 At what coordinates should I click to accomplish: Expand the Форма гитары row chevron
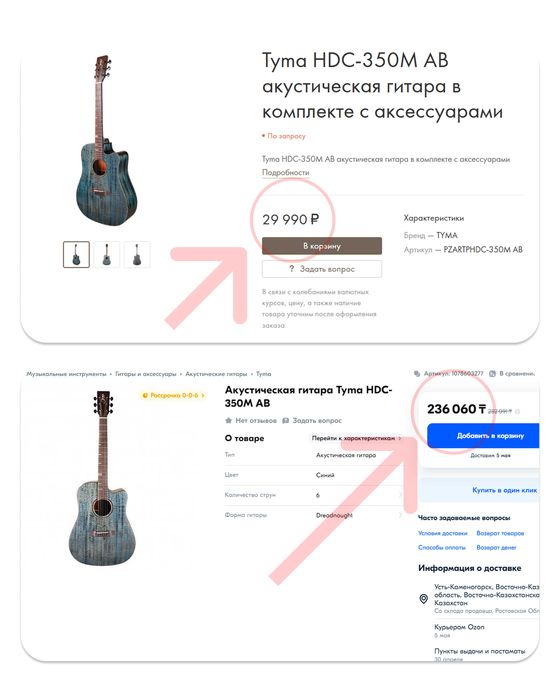(x=400, y=515)
